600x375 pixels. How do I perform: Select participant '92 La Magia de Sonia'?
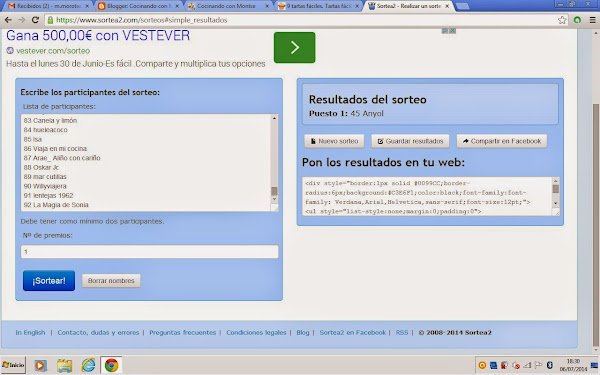point(56,205)
